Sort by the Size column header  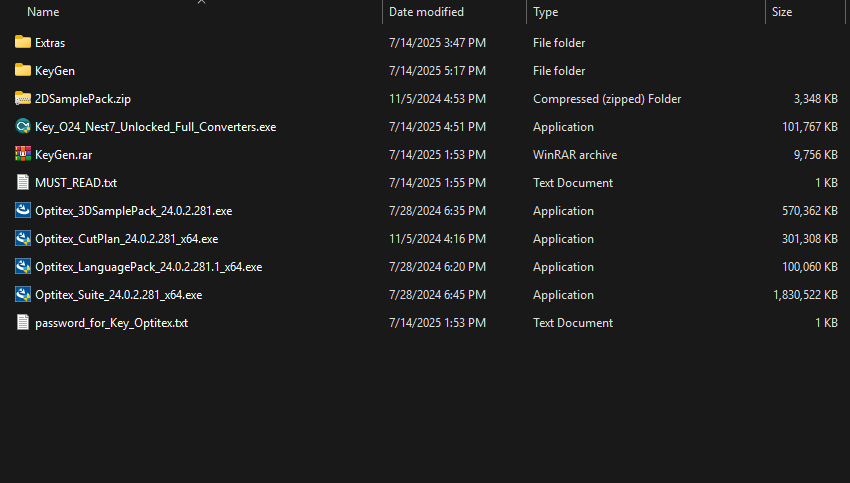[782, 12]
